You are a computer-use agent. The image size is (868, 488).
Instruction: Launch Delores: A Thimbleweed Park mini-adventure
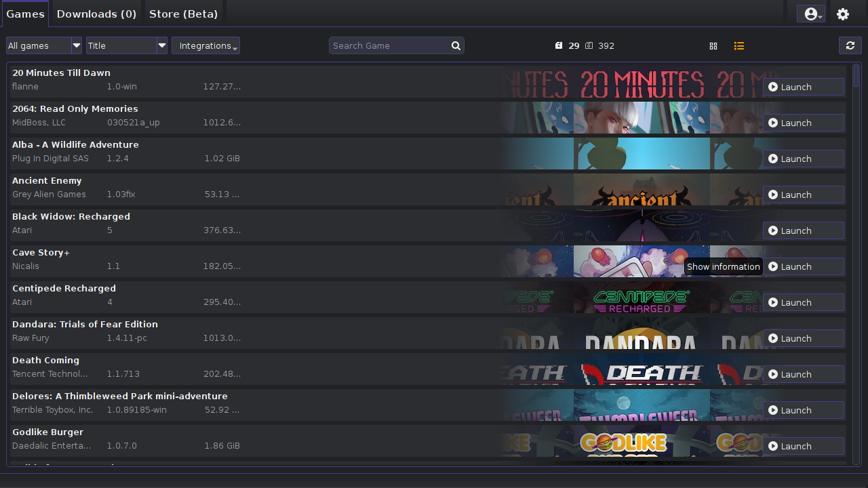(x=804, y=410)
